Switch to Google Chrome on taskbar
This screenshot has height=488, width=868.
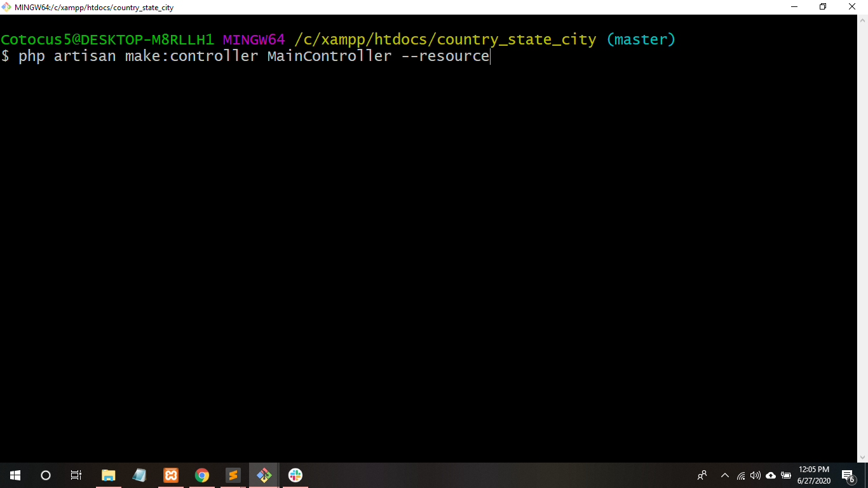pos(202,475)
